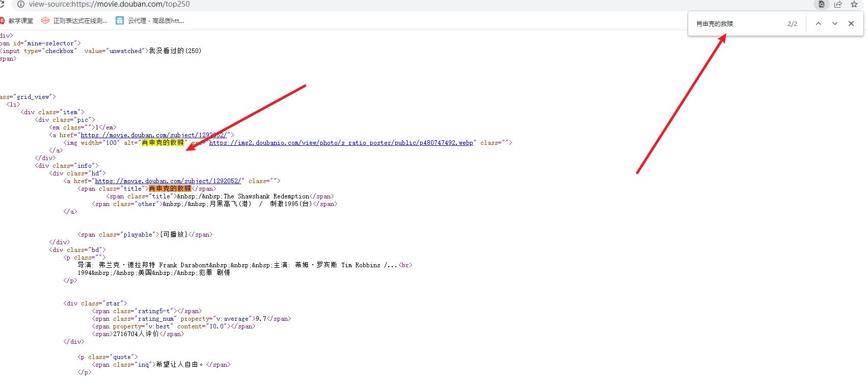Click the text type="checkbox"
The height and width of the screenshot is (382, 868).
pyautogui.click(x=50, y=51)
